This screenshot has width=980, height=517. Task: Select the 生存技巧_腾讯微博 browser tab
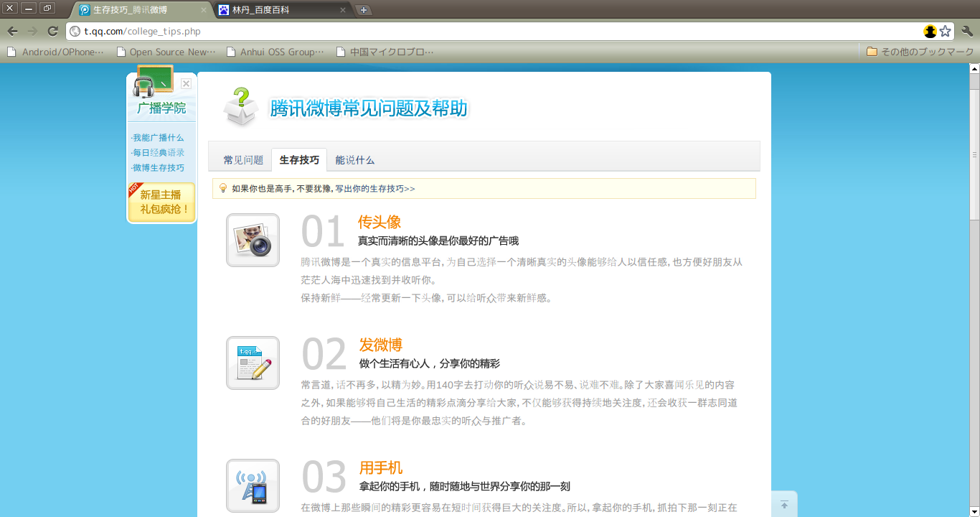(x=143, y=10)
